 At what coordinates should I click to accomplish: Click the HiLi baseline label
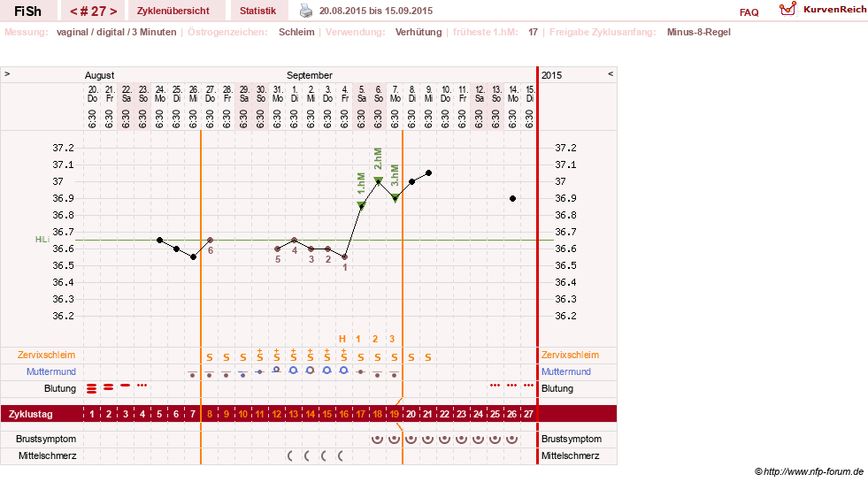coord(42,240)
